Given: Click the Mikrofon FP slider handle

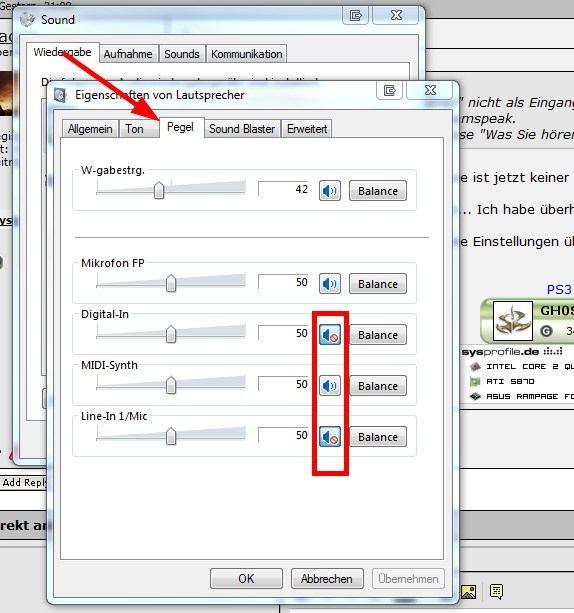Looking at the screenshot, I should click(x=171, y=283).
